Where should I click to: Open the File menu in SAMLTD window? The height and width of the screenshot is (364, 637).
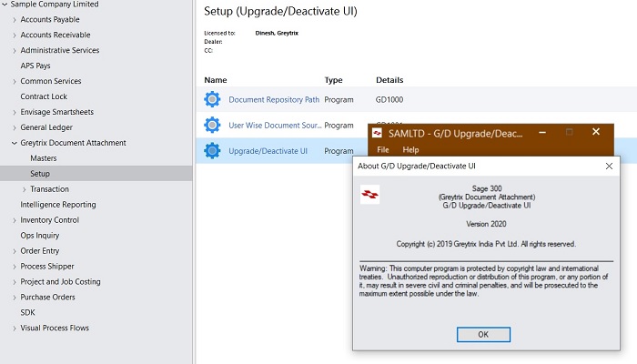click(383, 149)
